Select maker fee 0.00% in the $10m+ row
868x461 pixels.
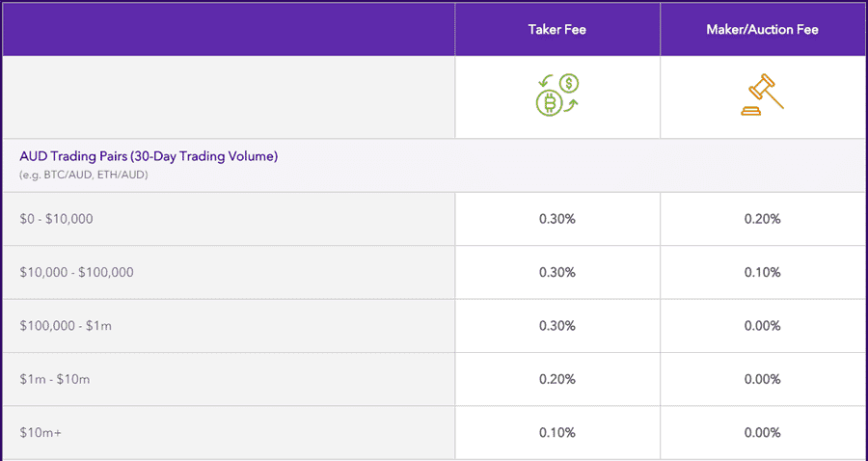point(762,433)
